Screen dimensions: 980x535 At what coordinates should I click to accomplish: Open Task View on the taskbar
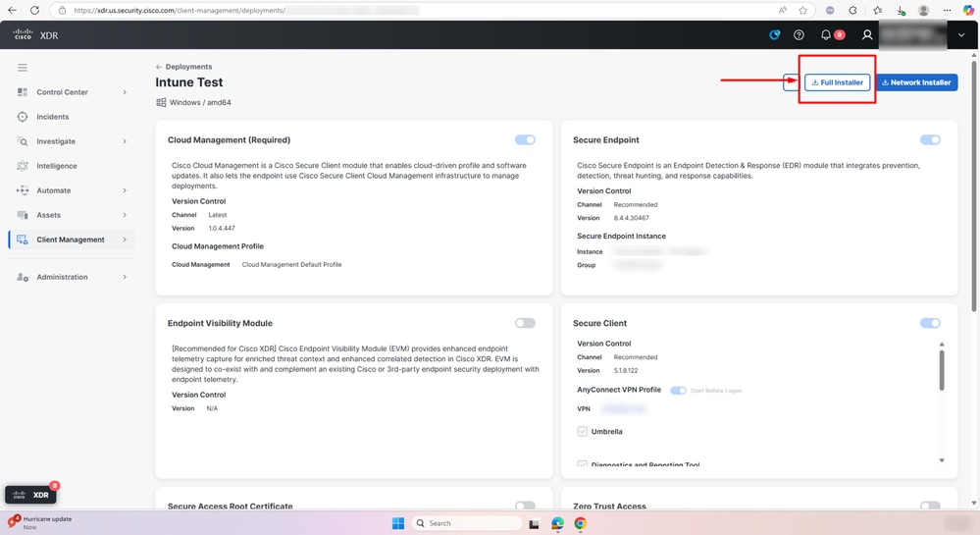[535, 524]
